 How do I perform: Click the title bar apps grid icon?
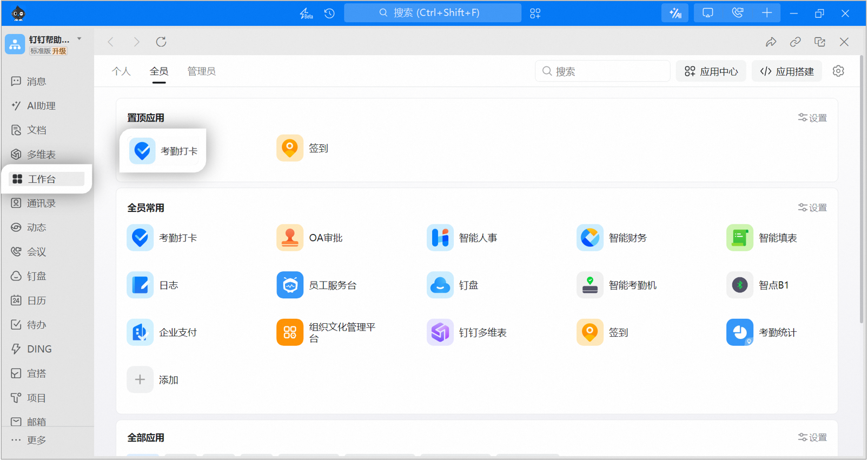535,14
